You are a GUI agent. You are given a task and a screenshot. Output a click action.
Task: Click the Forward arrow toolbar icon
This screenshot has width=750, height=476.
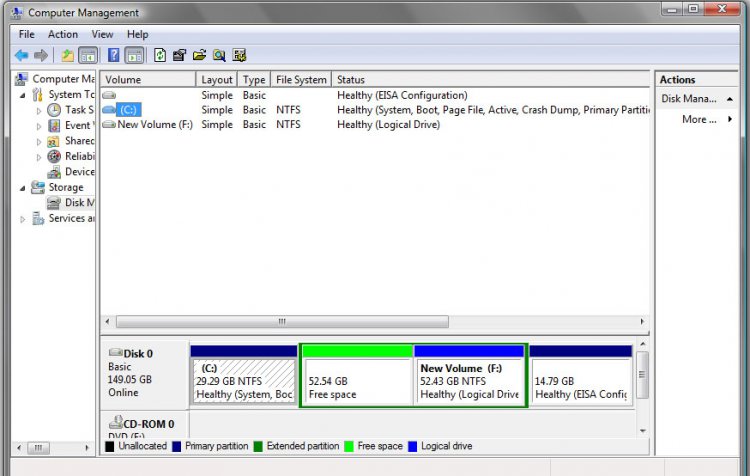click(41, 55)
